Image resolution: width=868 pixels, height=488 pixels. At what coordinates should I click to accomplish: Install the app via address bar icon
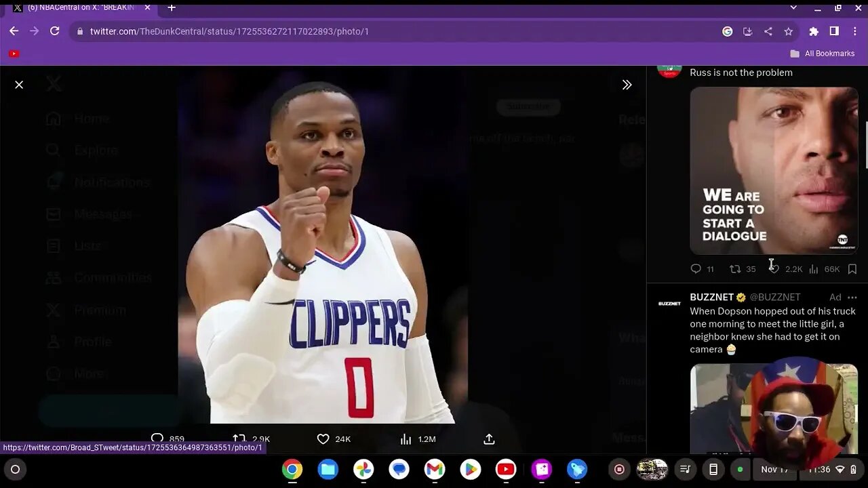pos(747,31)
